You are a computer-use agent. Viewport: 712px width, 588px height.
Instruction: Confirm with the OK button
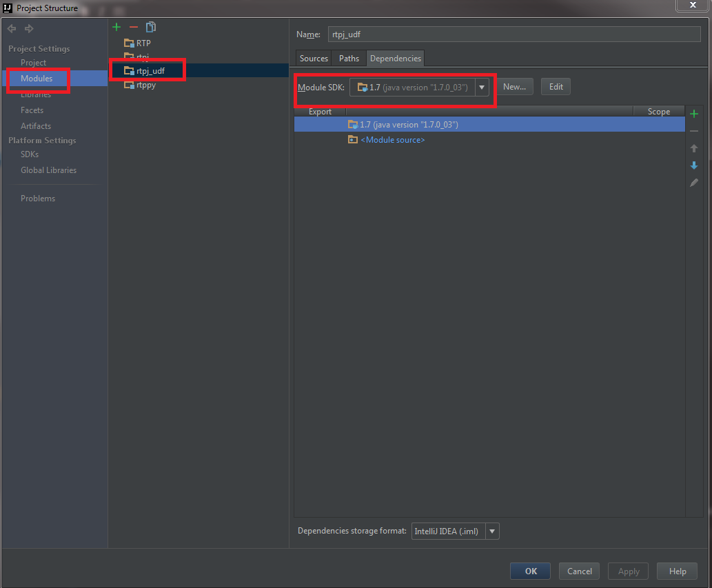[530, 571]
